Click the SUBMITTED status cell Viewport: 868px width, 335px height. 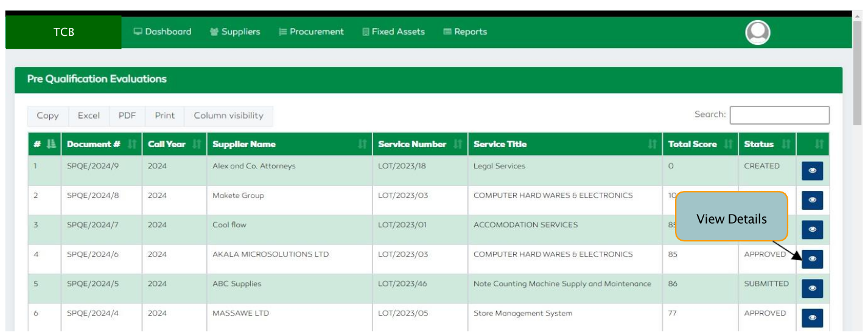pyautogui.click(x=767, y=288)
